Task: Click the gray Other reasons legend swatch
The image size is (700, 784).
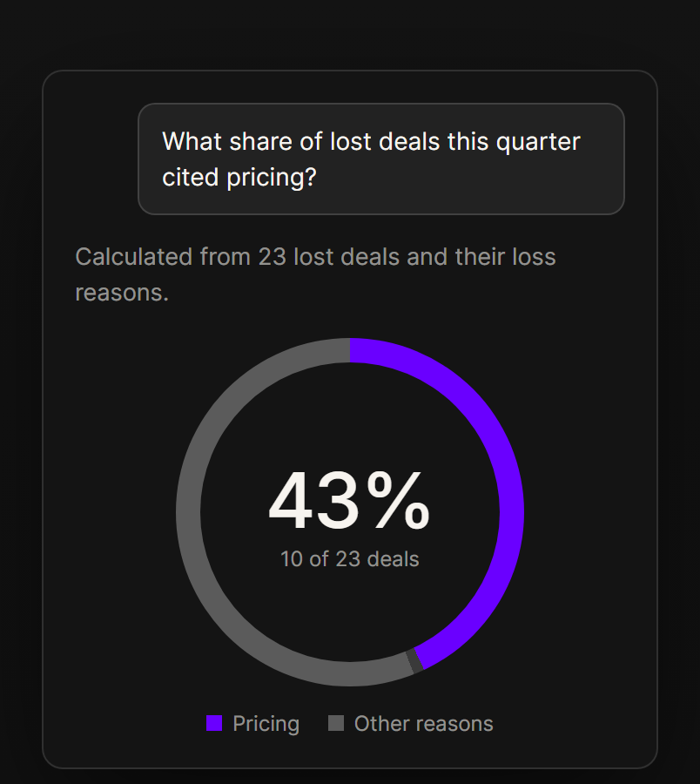Action: (x=336, y=723)
